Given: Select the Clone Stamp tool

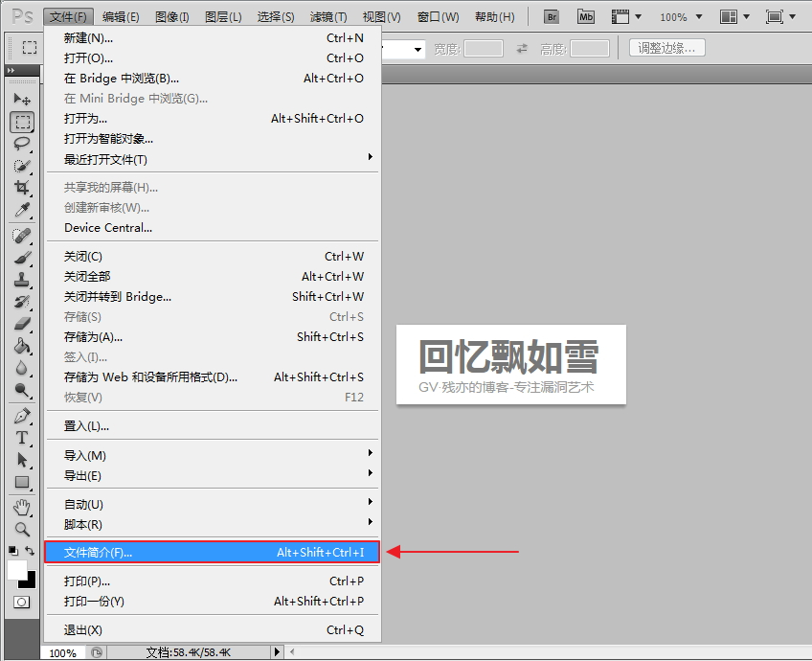Looking at the screenshot, I should coord(22,280).
